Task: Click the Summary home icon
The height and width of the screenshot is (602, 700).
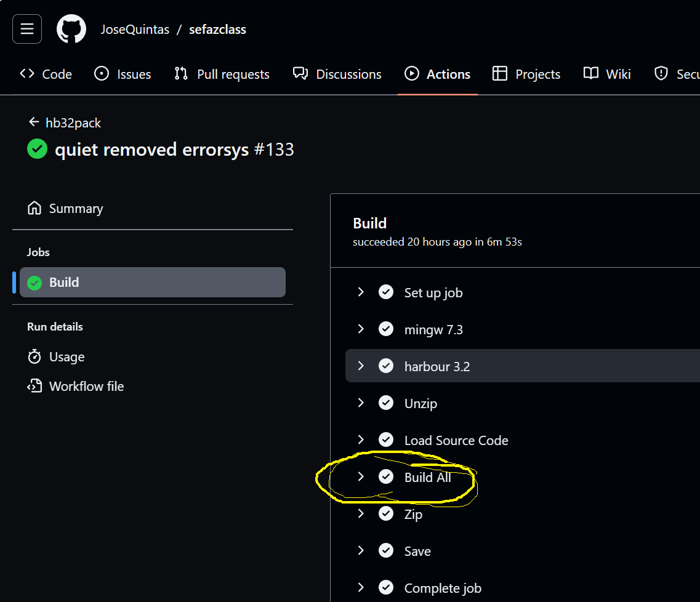Action: [x=34, y=209]
